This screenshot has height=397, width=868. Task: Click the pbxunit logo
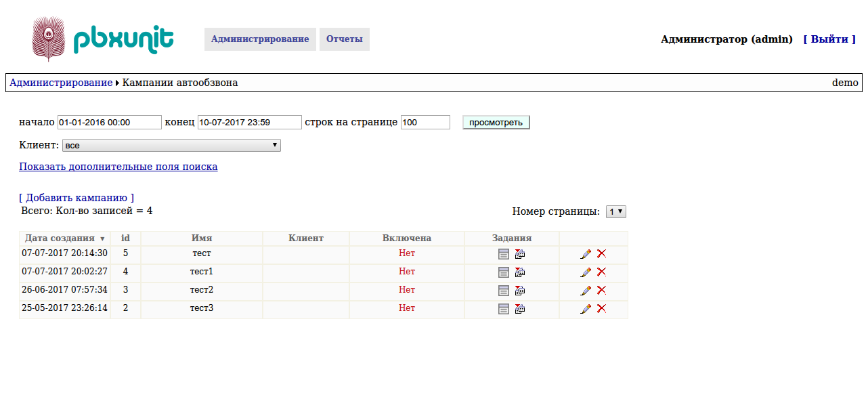tap(103, 39)
